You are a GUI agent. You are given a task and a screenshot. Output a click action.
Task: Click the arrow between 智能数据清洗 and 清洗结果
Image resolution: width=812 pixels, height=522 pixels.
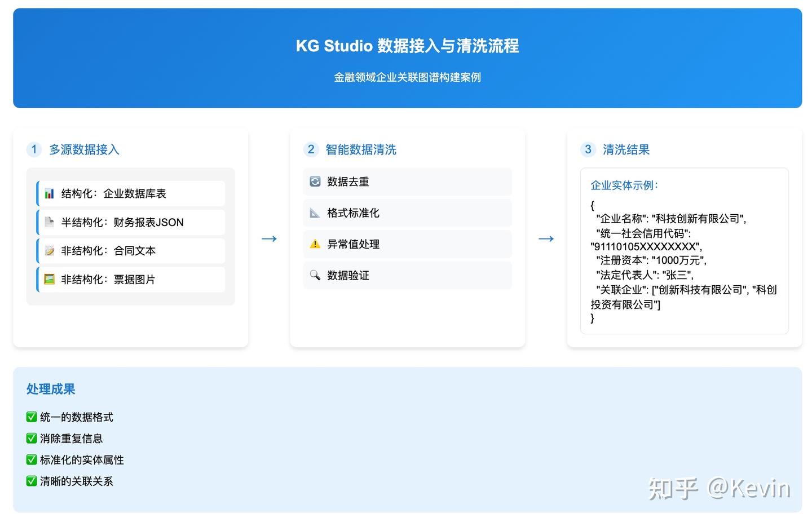(546, 238)
